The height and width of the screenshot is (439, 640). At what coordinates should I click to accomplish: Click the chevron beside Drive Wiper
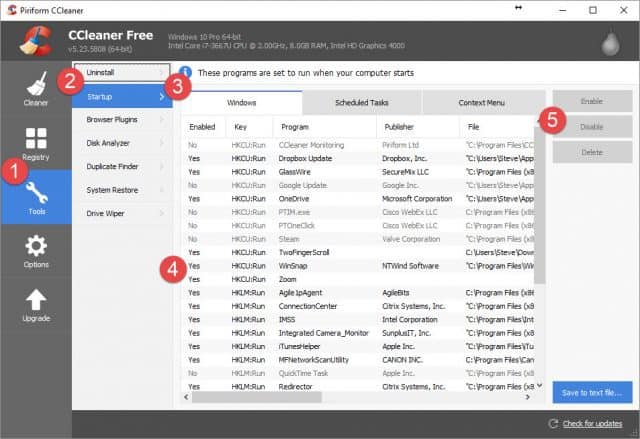(162, 213)
